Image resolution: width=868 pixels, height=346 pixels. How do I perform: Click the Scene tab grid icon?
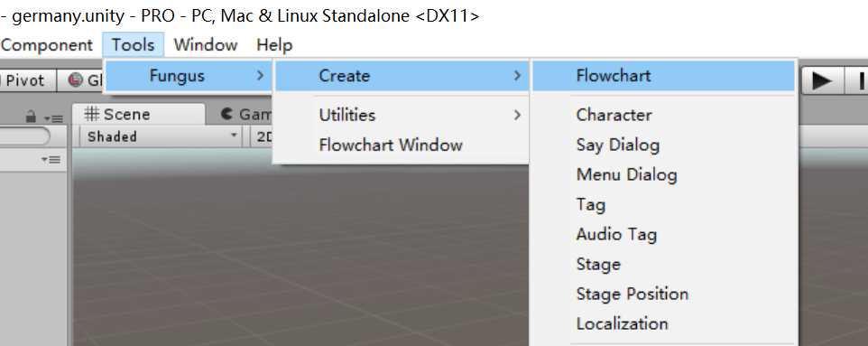[91, 114]
